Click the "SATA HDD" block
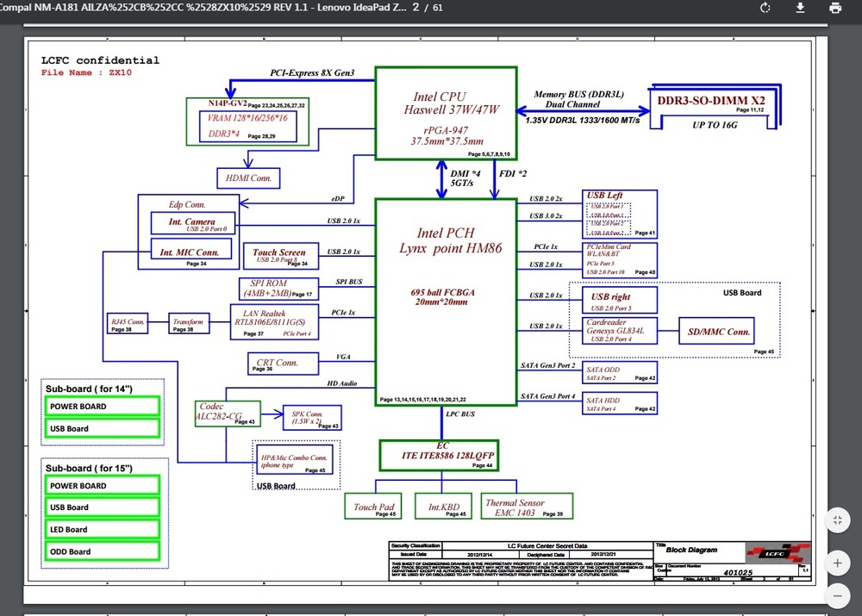This screenshot has height=616, width=862. pos(620,403)
